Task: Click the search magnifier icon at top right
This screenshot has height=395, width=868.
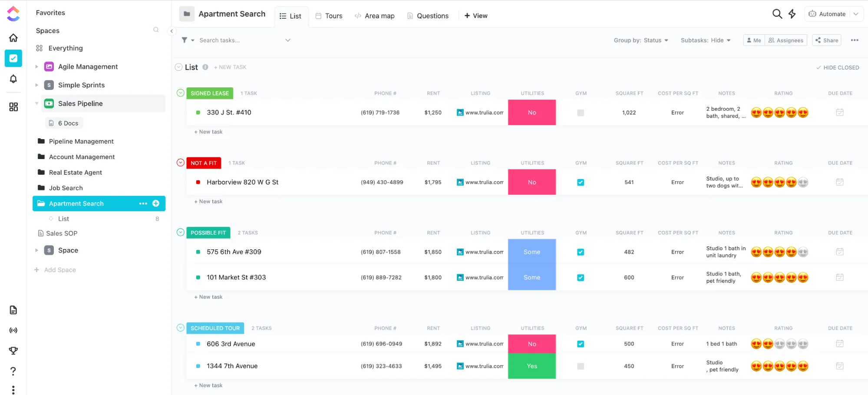Action: pos(777,14)
